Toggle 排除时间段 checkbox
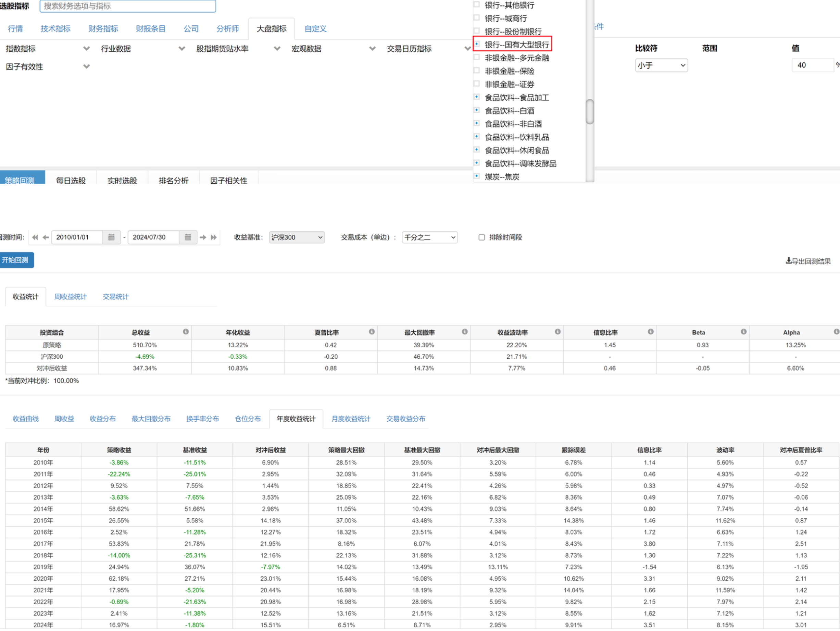 tap(481, 237)
